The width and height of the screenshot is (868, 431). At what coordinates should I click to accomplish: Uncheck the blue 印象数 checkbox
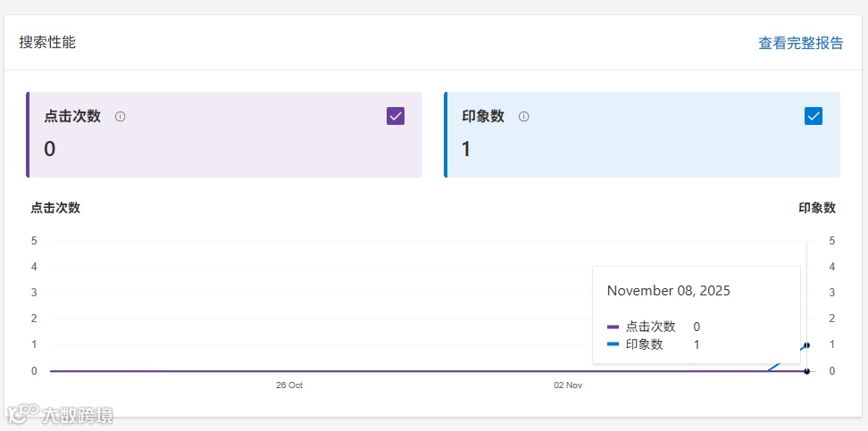[814, 116]
